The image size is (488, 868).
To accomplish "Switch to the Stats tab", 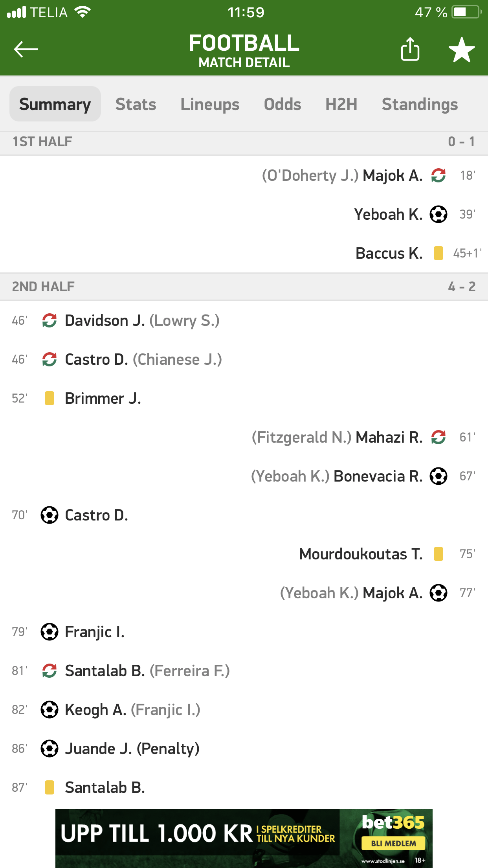I will point(136,104).
